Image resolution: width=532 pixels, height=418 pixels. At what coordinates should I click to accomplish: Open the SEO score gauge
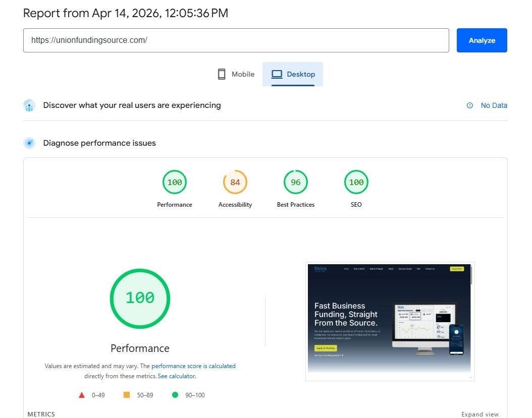pos(356,183)
